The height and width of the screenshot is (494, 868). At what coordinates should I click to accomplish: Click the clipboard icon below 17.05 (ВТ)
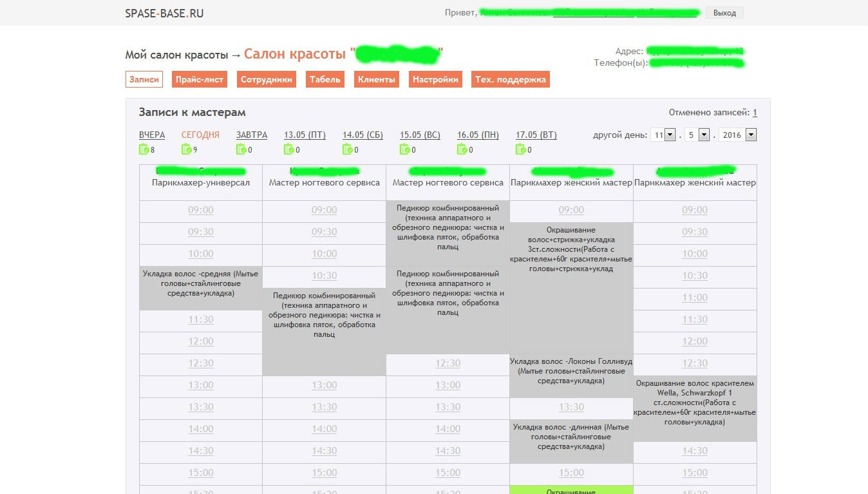coord(521,149)
